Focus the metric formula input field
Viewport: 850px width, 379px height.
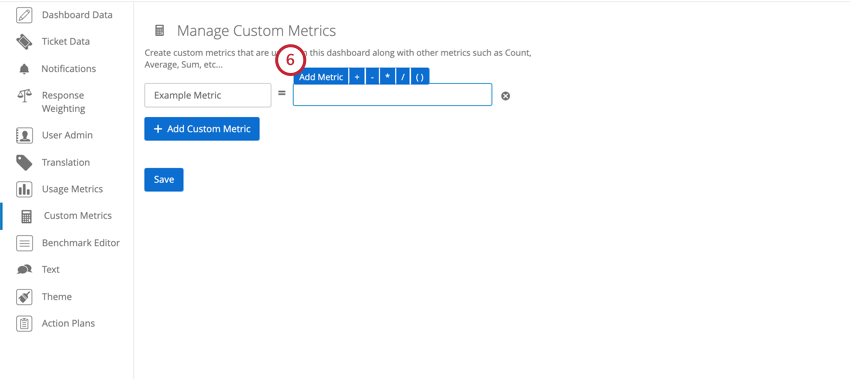392,94
